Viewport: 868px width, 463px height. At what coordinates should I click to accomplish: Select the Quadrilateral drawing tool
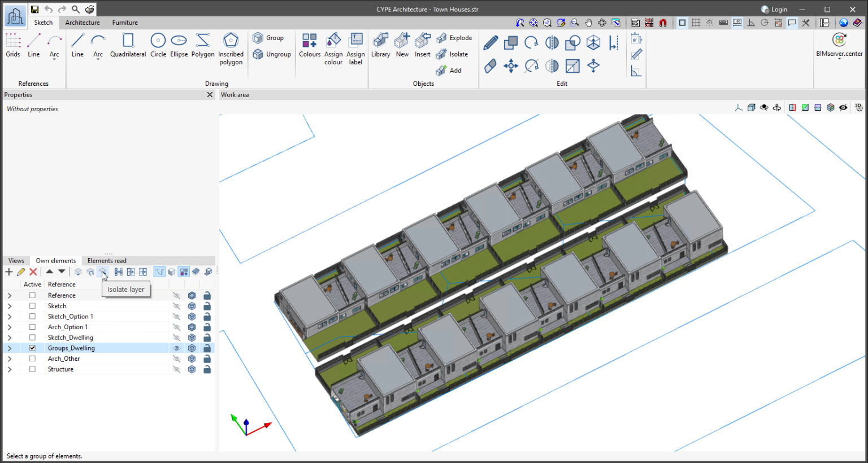(128, 45)
